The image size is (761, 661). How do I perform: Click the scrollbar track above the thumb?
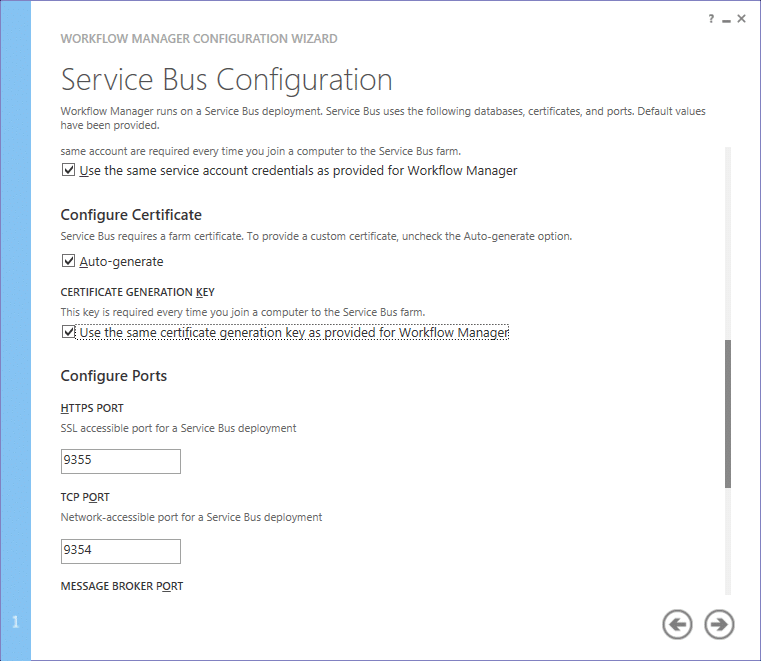[728, 243]
